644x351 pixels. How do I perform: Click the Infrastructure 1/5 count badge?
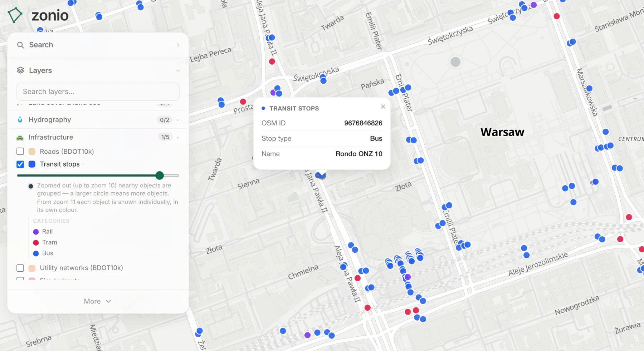(165, 137)
